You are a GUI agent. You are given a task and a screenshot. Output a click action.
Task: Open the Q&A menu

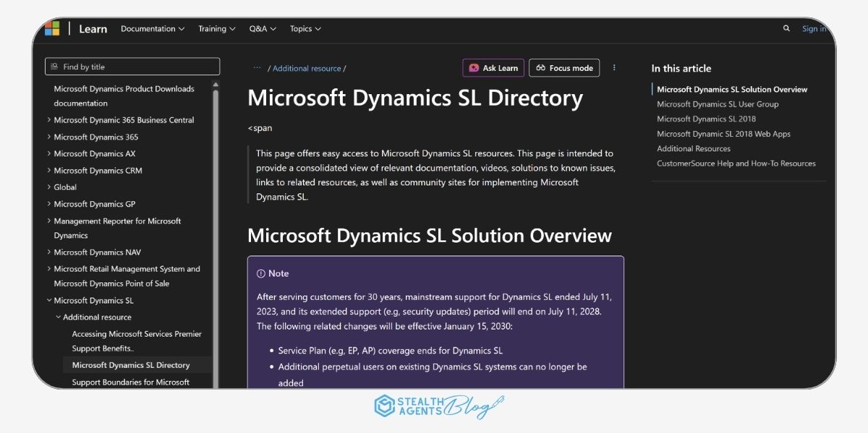click(262, 28)
